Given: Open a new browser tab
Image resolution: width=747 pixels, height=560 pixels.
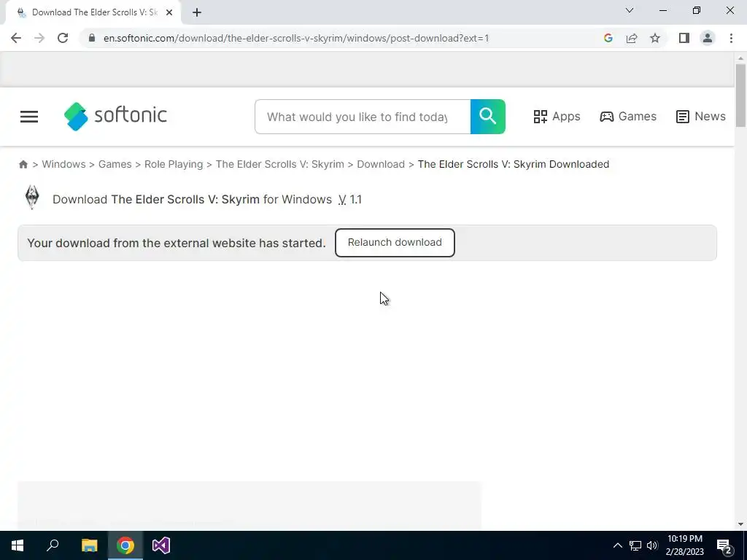Looking at the screenshot, I should (x=197, y=12).
